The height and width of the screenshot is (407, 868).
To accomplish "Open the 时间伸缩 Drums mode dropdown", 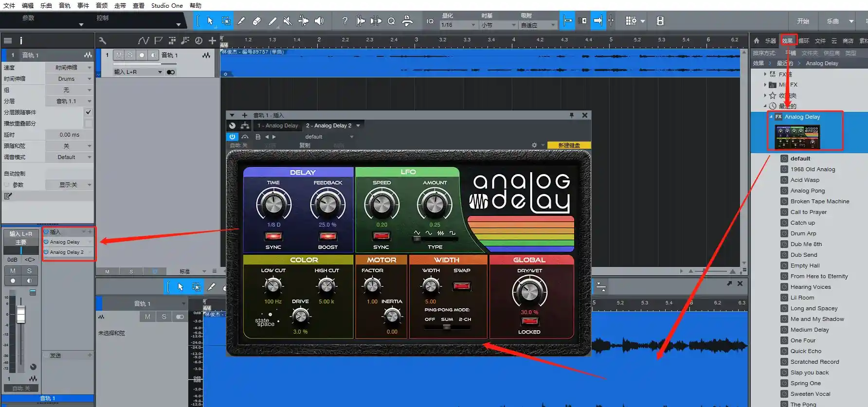I will click(x=69, y=79).
